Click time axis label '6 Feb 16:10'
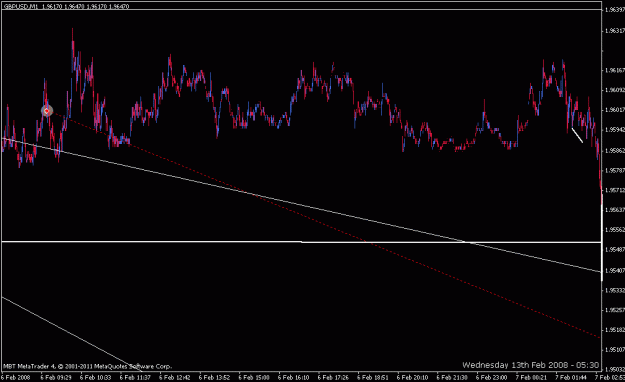 pyautogui.click(x=293, y=377)
